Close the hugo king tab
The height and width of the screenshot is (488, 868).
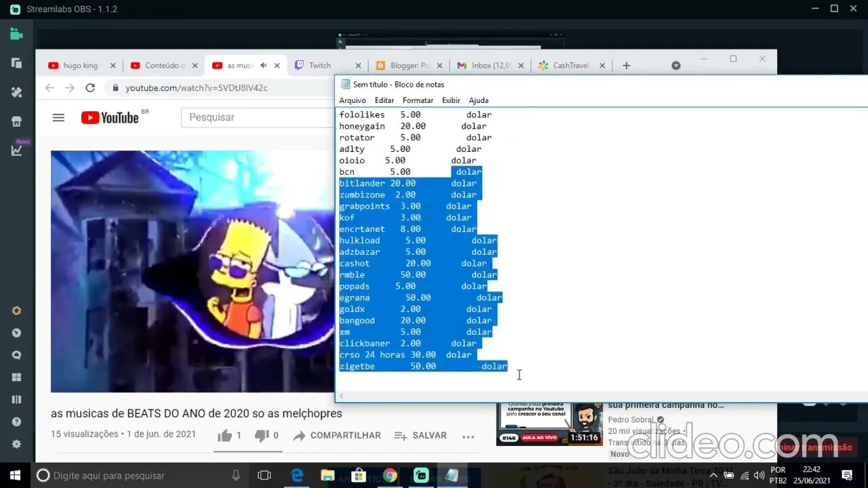pyautogui.click(x=113, y=66)
